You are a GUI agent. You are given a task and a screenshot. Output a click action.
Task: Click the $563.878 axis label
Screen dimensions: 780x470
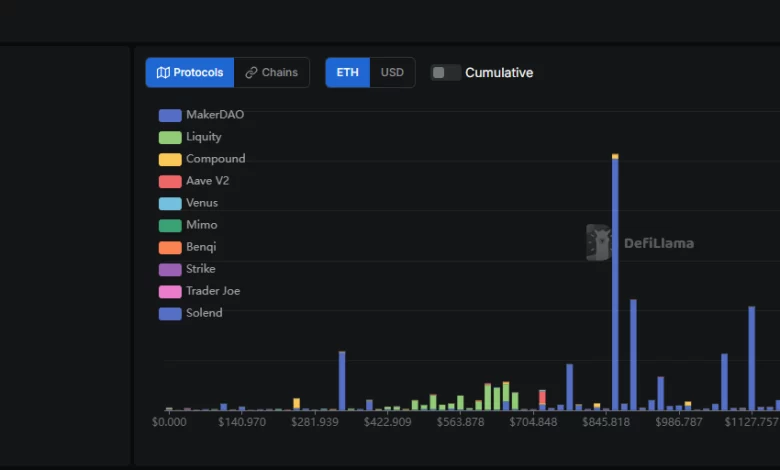[x=461, y=422]
